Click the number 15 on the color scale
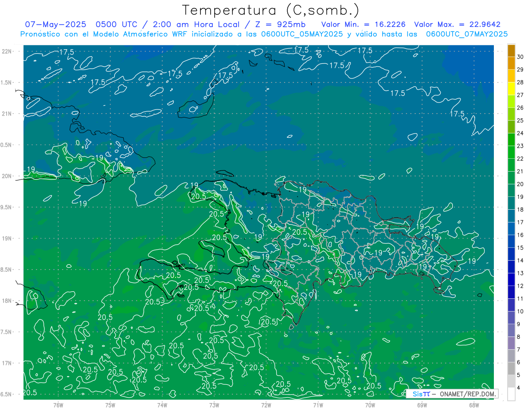532x411 pixels. [x=521, y=247]
